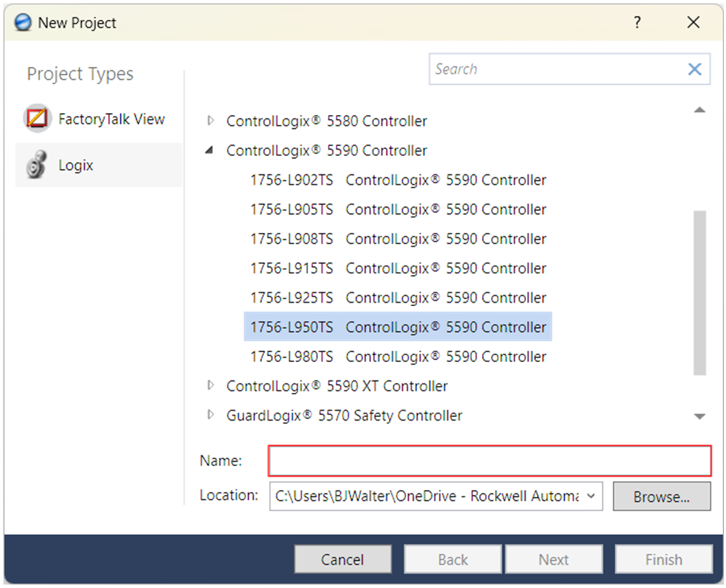Viewport: 726px width, 588px height.
Task: Expand the GuardLogix 5570 Safety Controller node
Action: pyautogui.click(x=210, y=415)
